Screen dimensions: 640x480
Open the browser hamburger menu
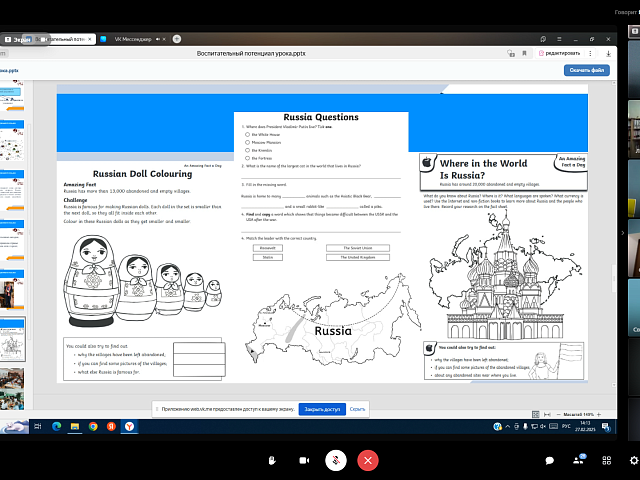pos(559,39)
